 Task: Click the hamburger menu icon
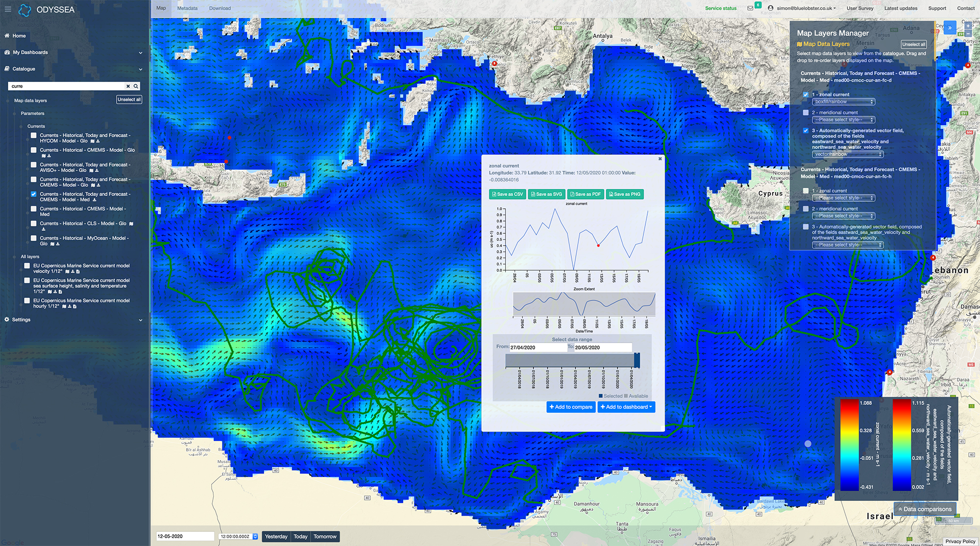click(7, 9)
